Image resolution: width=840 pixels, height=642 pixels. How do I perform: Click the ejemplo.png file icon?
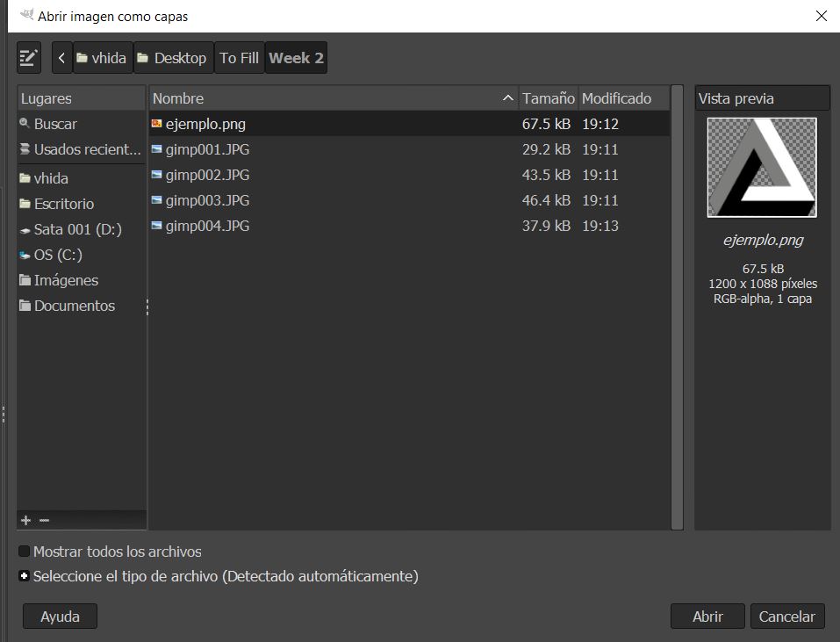tap(156, 124)
